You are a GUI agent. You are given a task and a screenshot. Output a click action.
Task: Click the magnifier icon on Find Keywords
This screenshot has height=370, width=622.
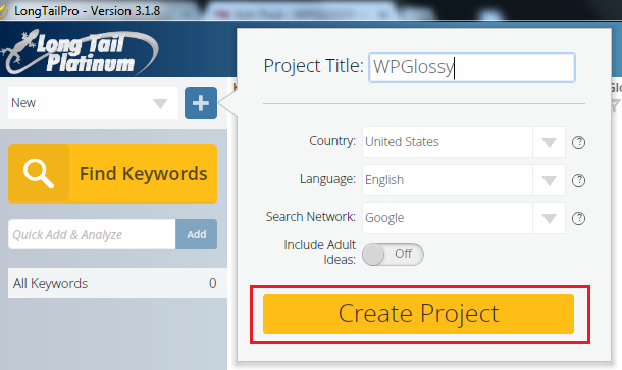pyautogui.click(x=38, y=174)
